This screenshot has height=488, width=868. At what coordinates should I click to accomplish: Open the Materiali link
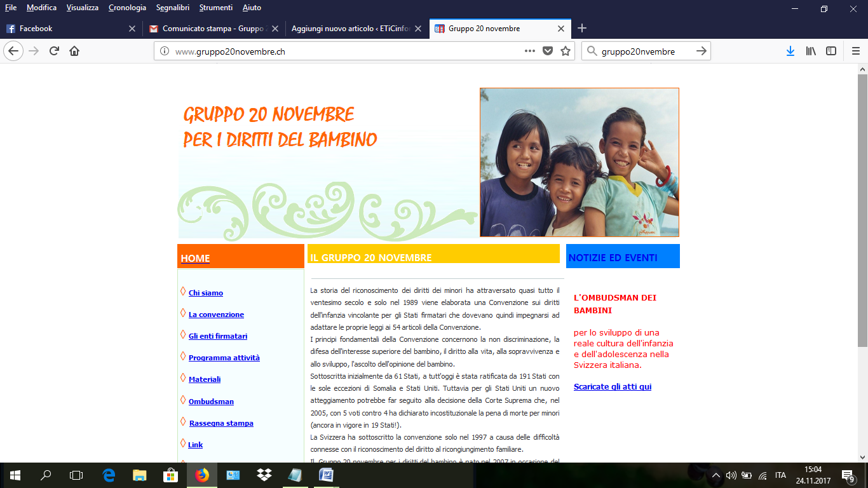(x=205, y=379)
